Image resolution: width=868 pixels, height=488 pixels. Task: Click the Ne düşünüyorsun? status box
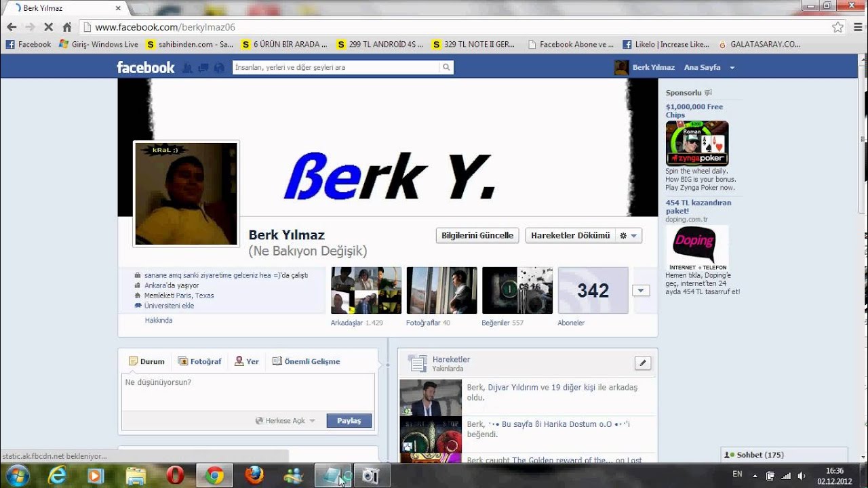(x=248, y=392)
